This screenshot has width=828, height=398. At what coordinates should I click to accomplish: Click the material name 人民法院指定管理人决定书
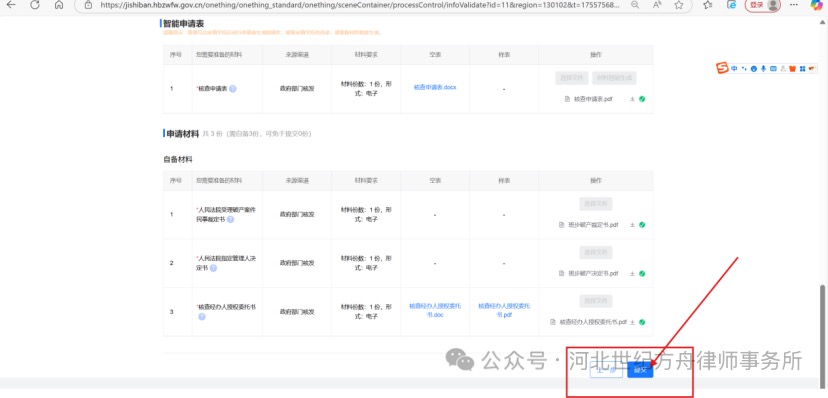click(x=226, y=263)
